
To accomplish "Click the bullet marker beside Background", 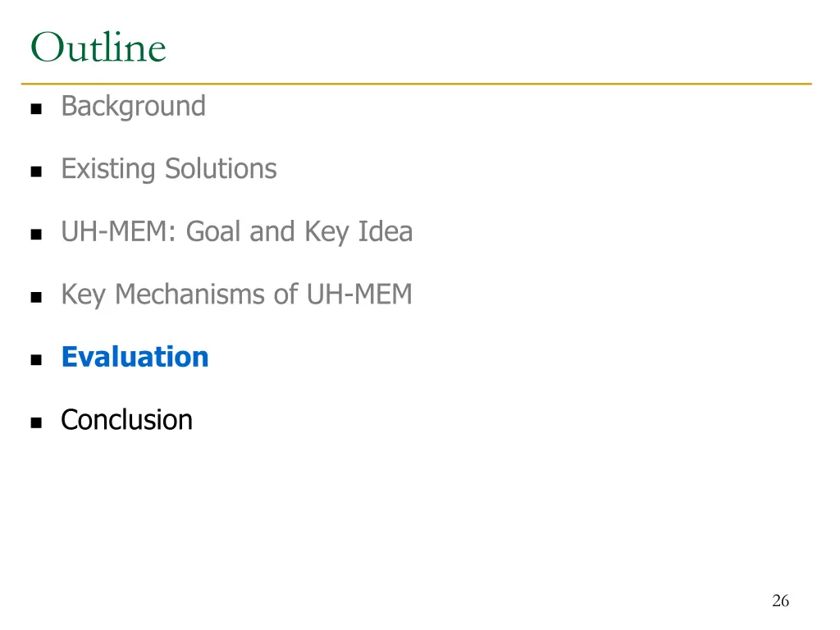I will pos(36,109).
